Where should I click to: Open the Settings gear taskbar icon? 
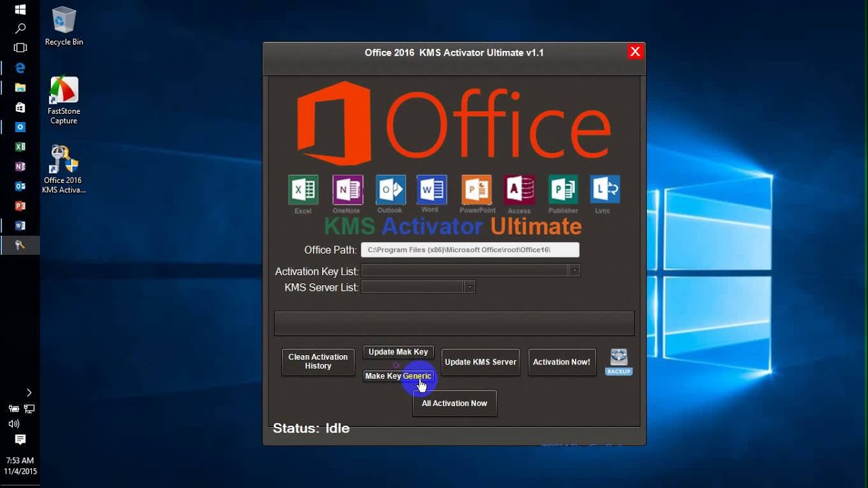20,127
